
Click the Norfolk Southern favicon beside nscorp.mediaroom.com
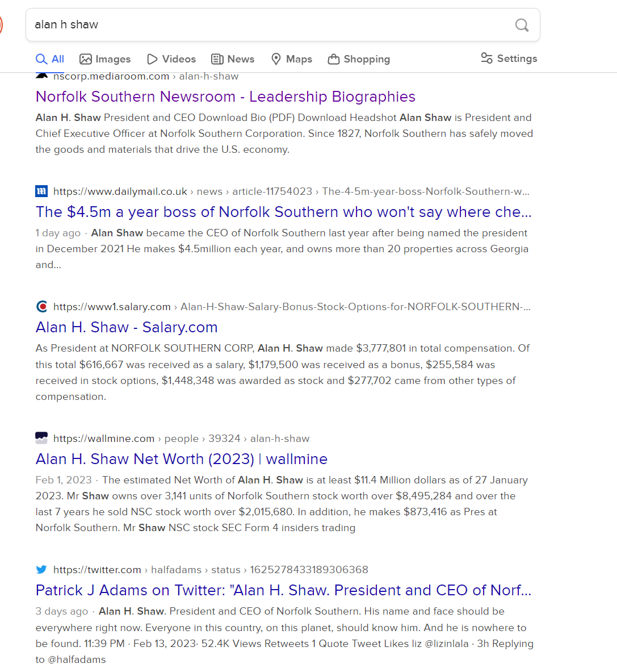coord(41,76)
